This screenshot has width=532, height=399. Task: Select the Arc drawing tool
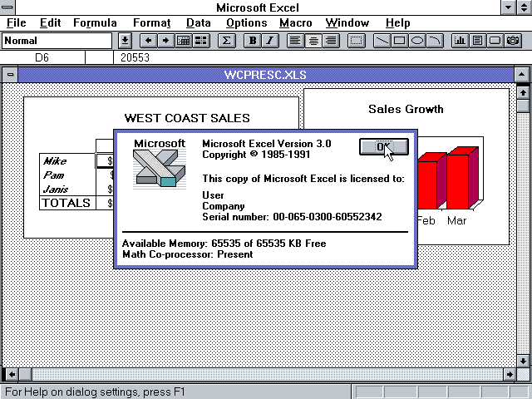coord(435,41)
